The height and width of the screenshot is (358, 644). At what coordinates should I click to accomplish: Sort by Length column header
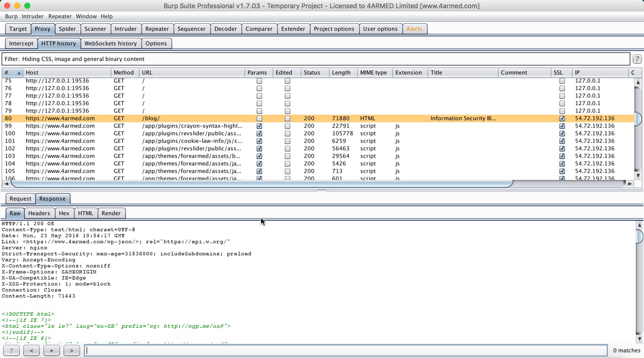[x=343, y=72]
